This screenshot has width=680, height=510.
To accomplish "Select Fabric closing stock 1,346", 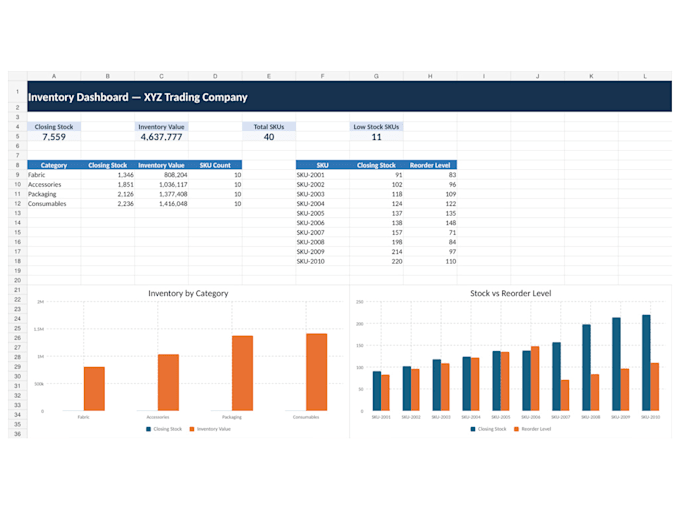I will [x=108, y=175].
